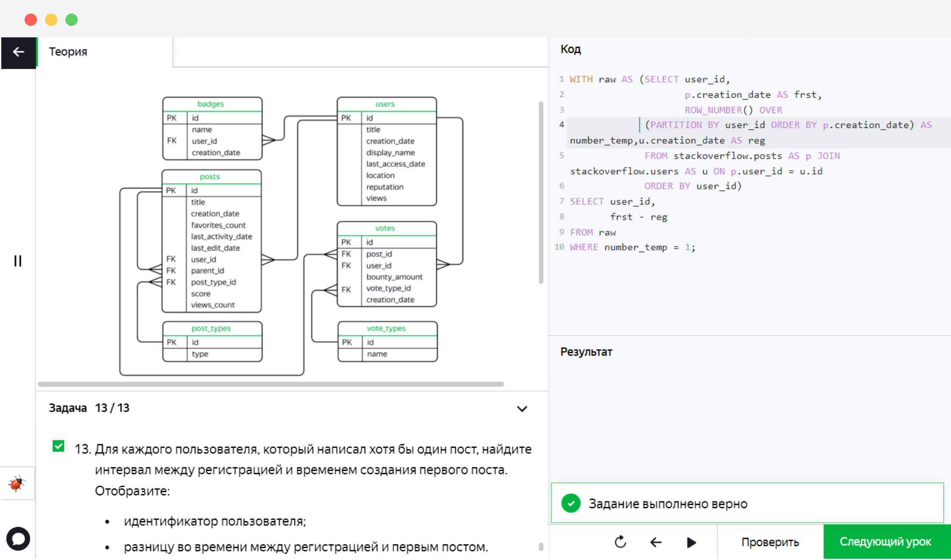Viewport: 951px width, 560px height.
Task: Click the Код panel heading
Action: tap(571, 49)
